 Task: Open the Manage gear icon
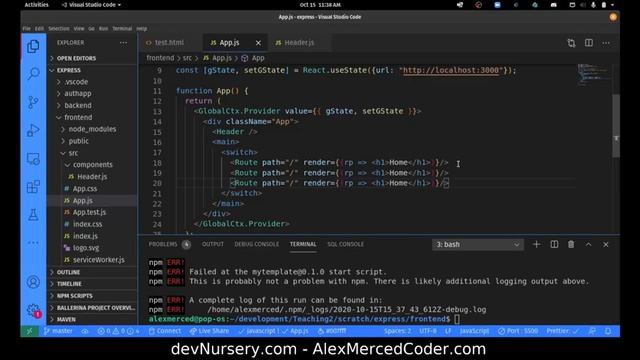[33, 310]
